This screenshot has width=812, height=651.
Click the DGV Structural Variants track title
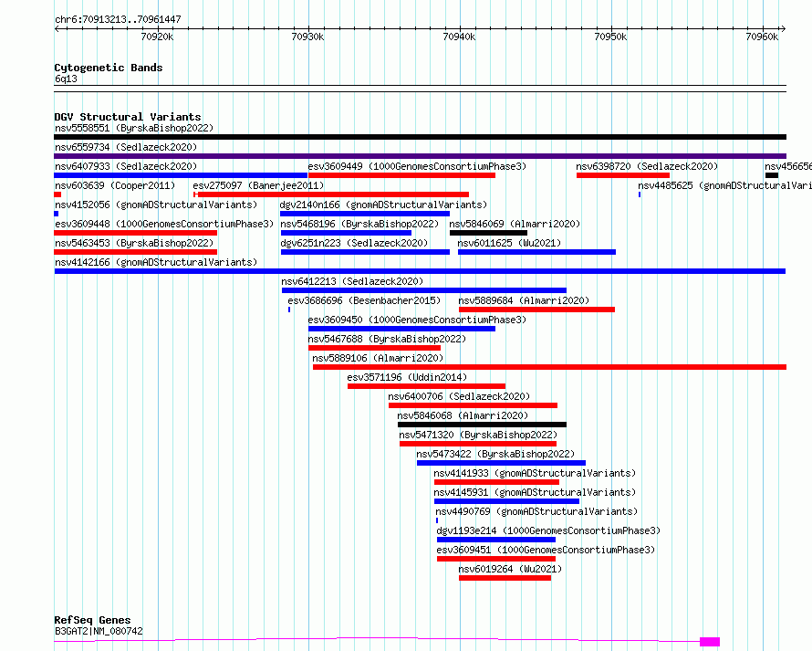pos(128,117)
